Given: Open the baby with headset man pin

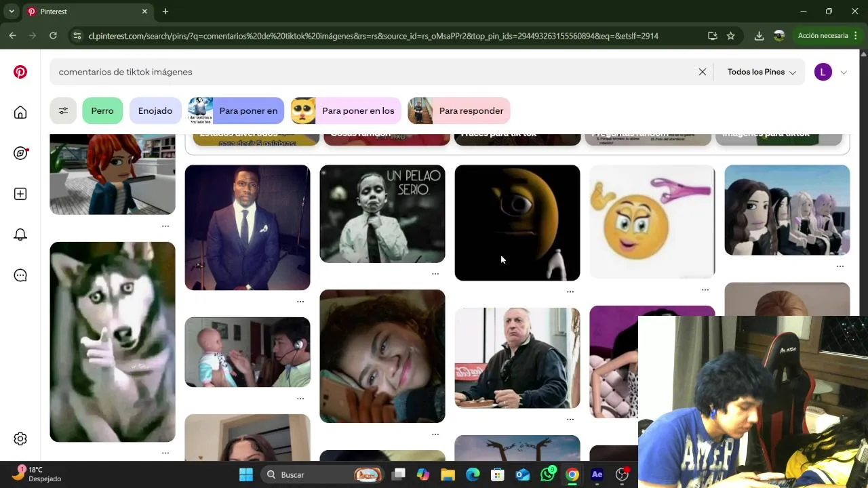Looking at the screenshot, I should tap(248, 352).
